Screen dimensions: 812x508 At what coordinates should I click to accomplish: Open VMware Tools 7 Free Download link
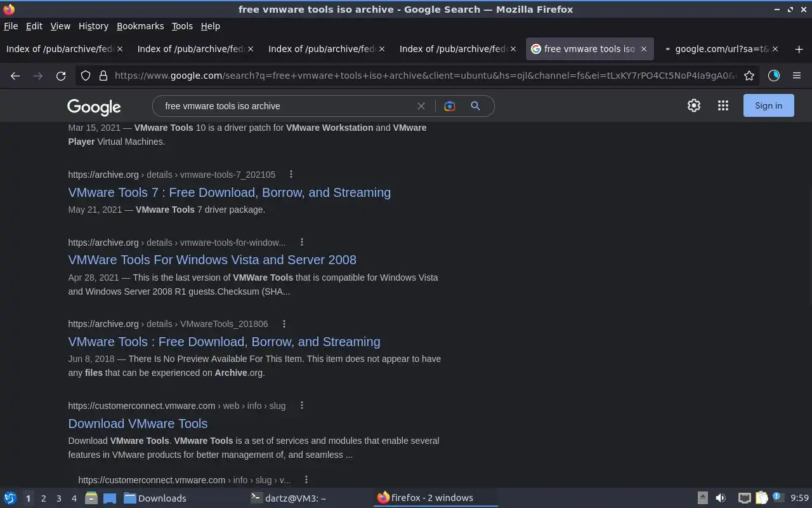(230, 192)
